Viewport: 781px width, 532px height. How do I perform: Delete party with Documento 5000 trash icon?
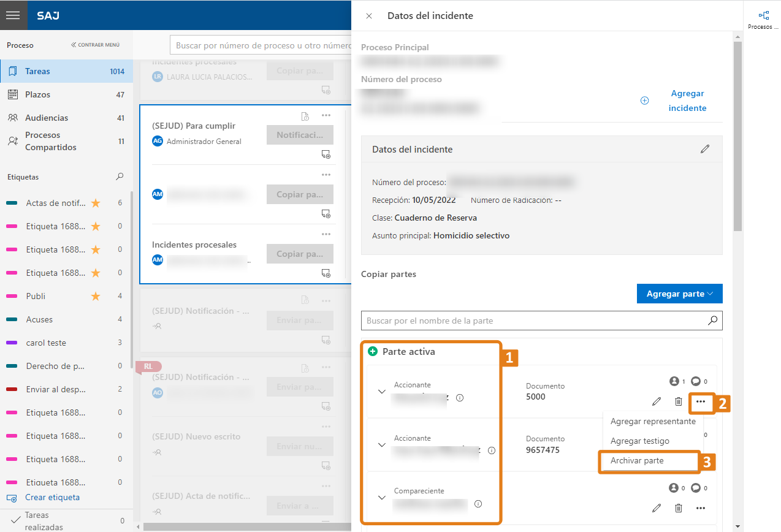tap(679, 401)
